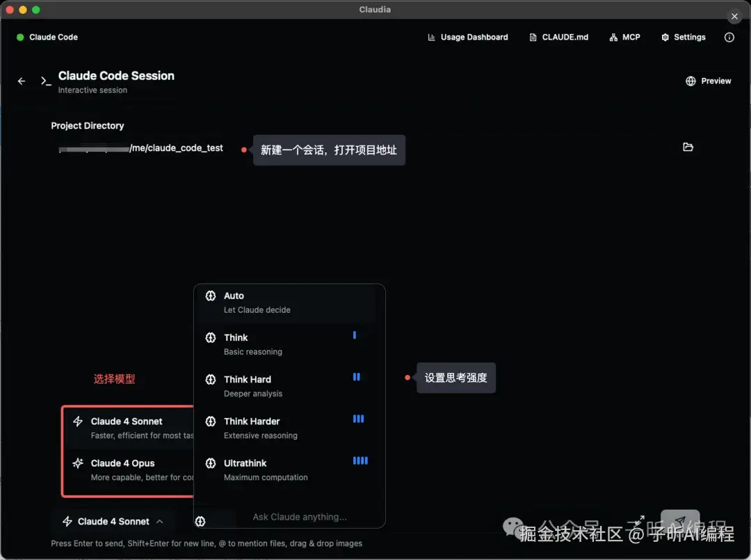Image resolution: width=751 pixels, height=560 pixels.
Task: Open Settings from the top bar
Action: 684,37
